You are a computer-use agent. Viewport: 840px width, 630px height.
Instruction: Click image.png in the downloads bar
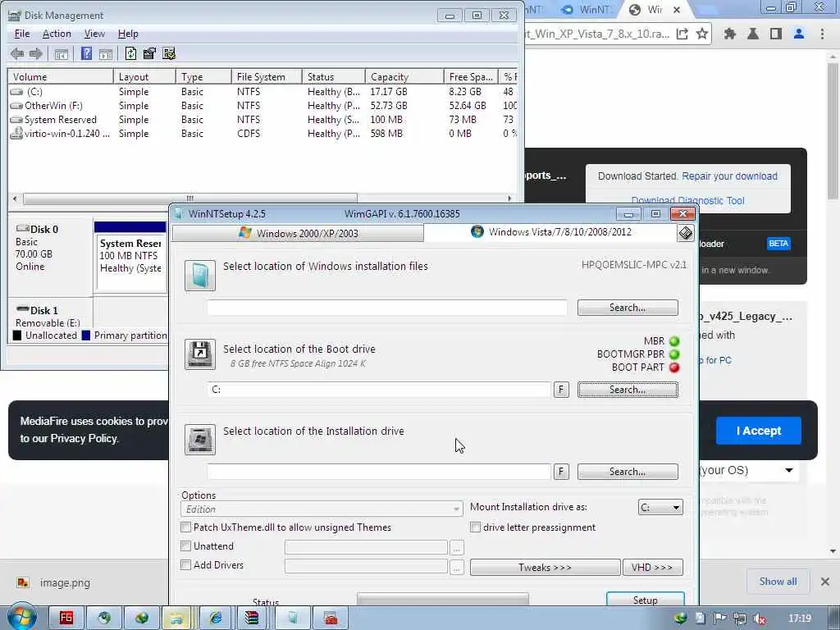click(65, 583)
